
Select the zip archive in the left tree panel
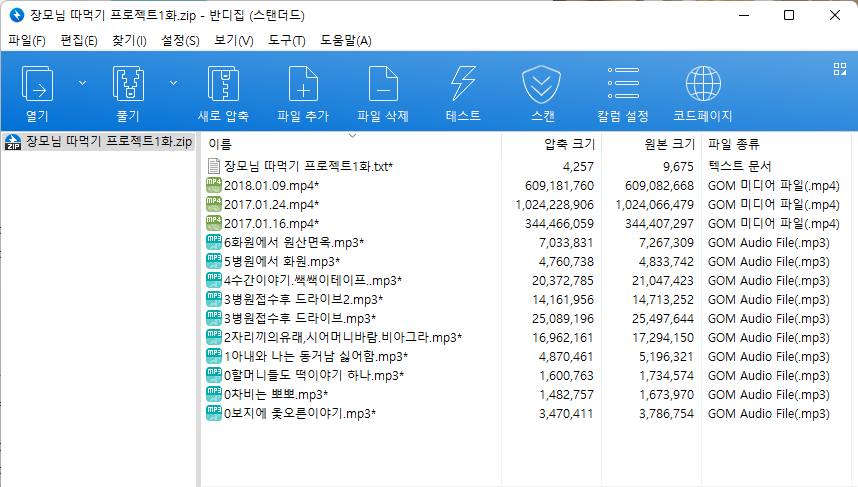98,140
